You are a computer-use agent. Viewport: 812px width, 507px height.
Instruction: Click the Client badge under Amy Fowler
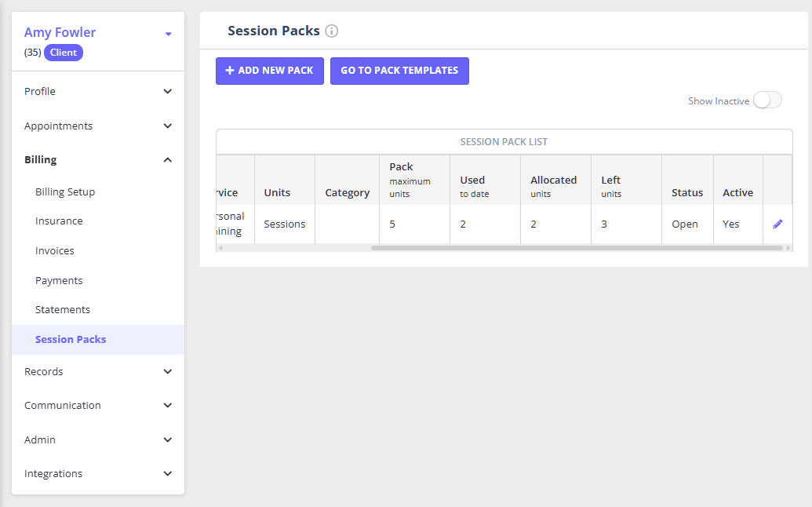64,53
